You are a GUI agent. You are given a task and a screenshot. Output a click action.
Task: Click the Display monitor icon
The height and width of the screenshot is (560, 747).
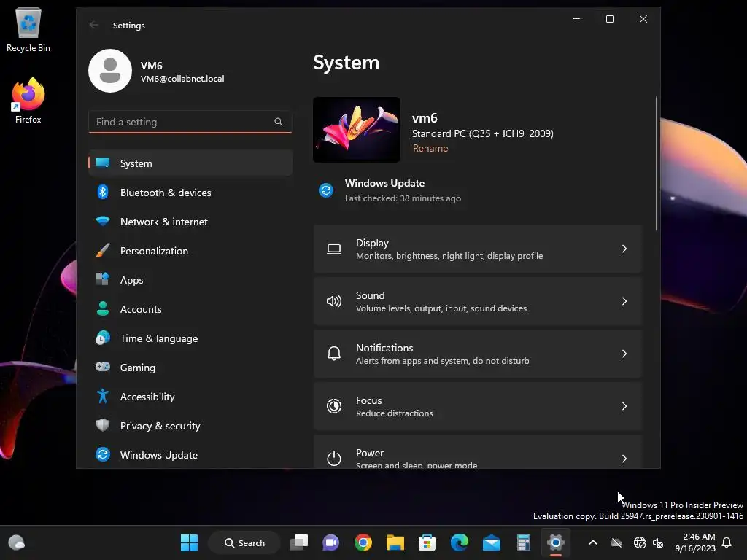pyautogui.click(x=334, y=249)
